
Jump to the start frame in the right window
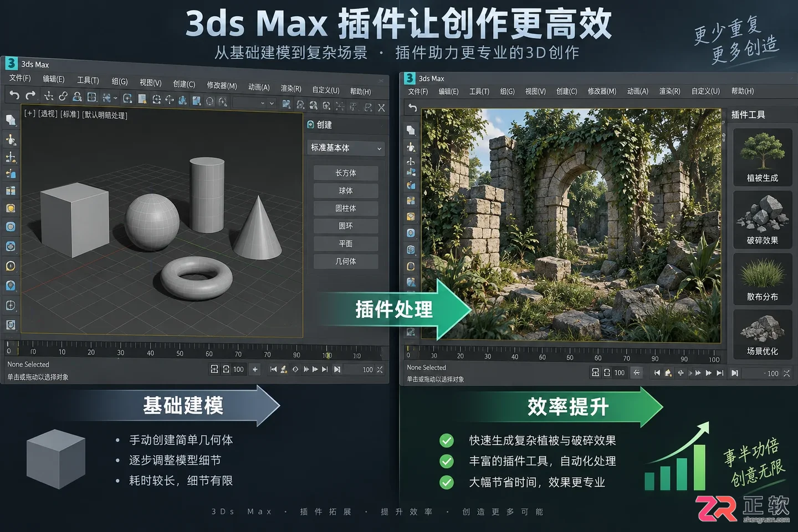point(657,373)
